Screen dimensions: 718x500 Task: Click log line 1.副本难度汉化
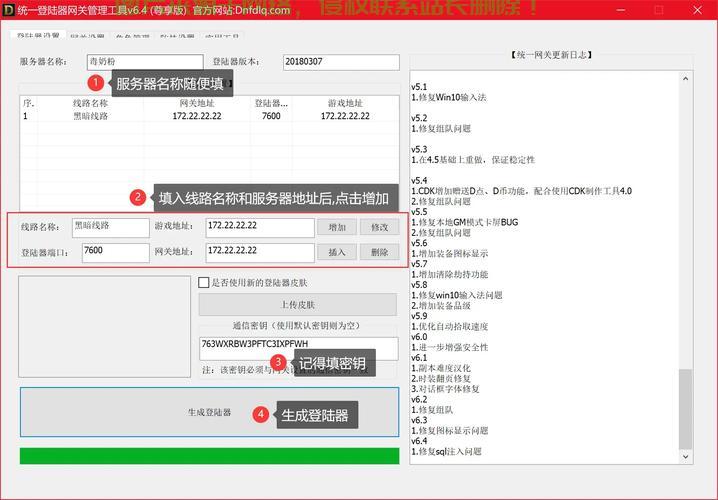click(441, 368)
